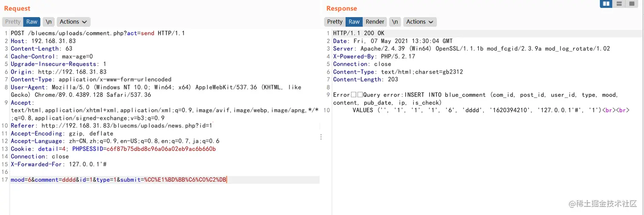The image size is (644, 215).
Task: Click Content-Length: 63 in the request
Action: (x=41, y=49)
